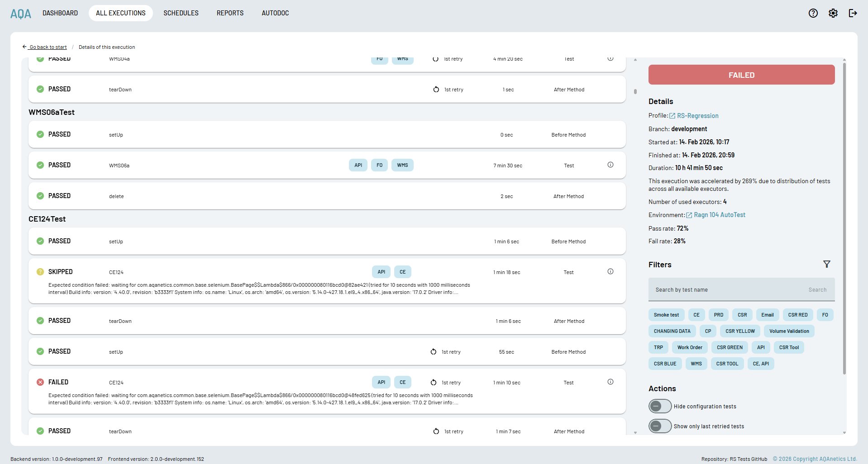Open the RS-Regression profile link
The height and width of the screenshot is (464, 868).
tap(697, 116)
